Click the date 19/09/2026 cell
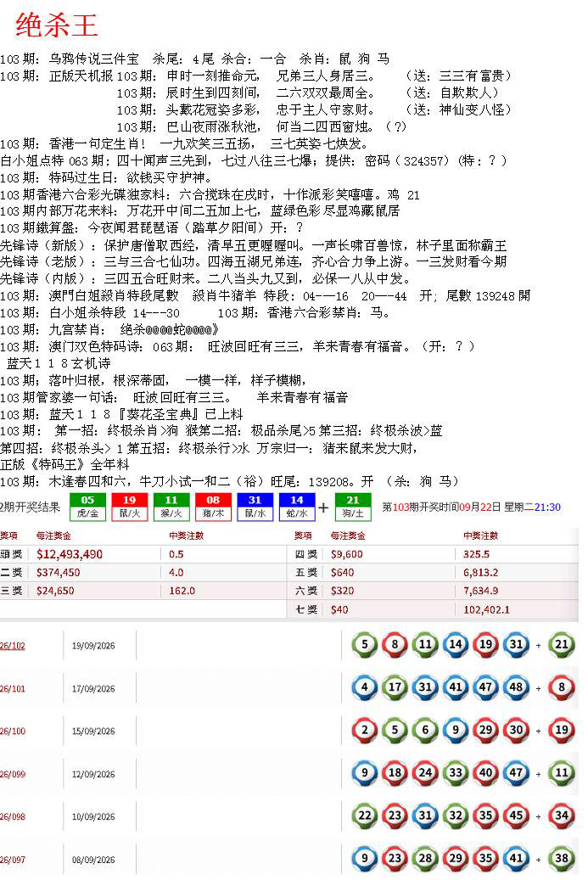588x880 pixels. (x=93, y=646)
